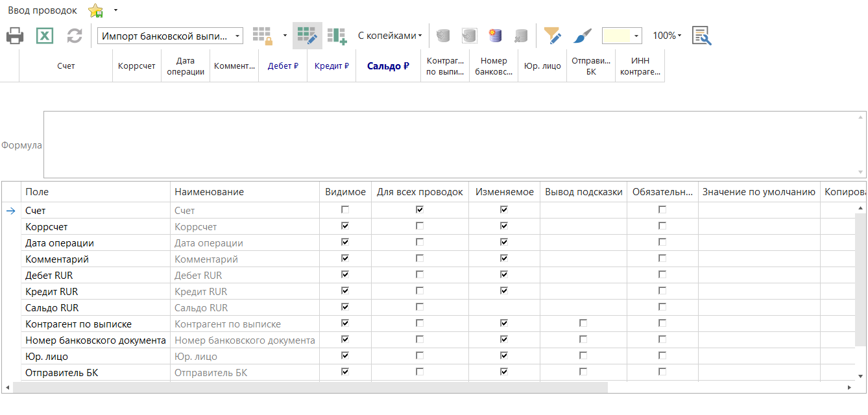Toggle Вывод подсказки for Юр. лицо

click(583, 356)
